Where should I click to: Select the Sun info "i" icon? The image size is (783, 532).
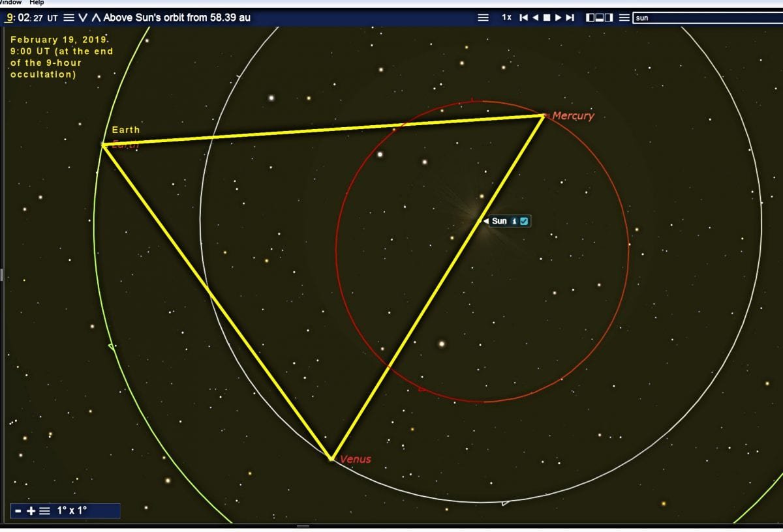pyautogui.click(x=514, y=221)
